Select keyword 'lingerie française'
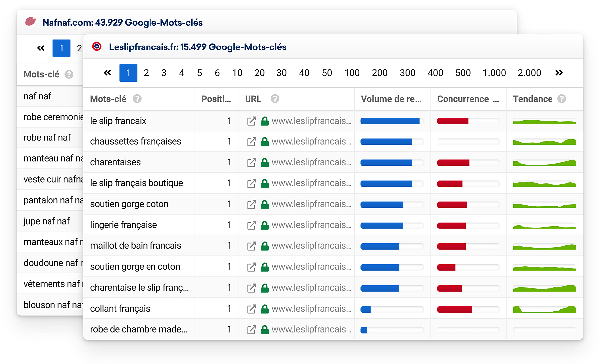Viewport: 600px width, 364px height. pos(124,225)
